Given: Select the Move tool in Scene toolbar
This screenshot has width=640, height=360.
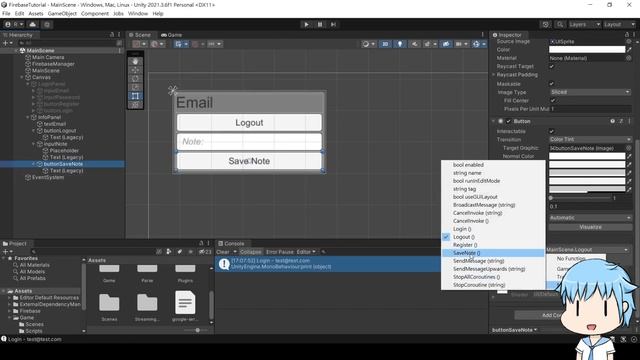Looking at the screenshot, I should point(135,70).
